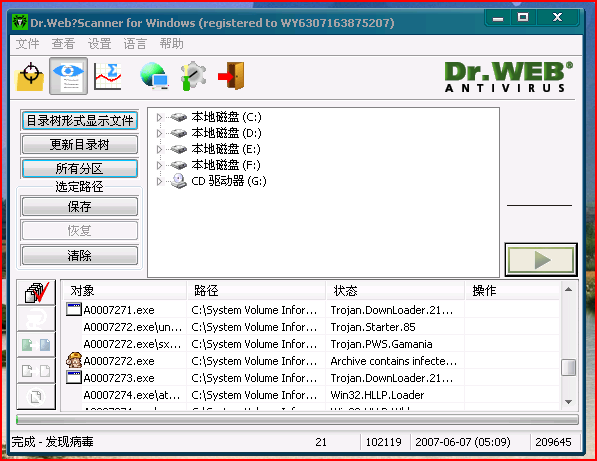597x461 pixels.
Task: Click the 目录树形式显示文件 button
Action: pyautogui.click(x=80, y=121)
